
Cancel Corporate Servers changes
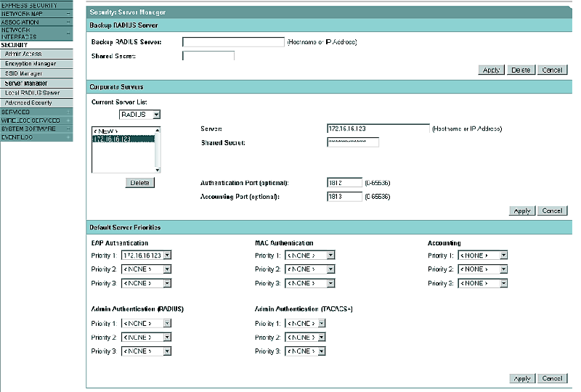[552, 211]
